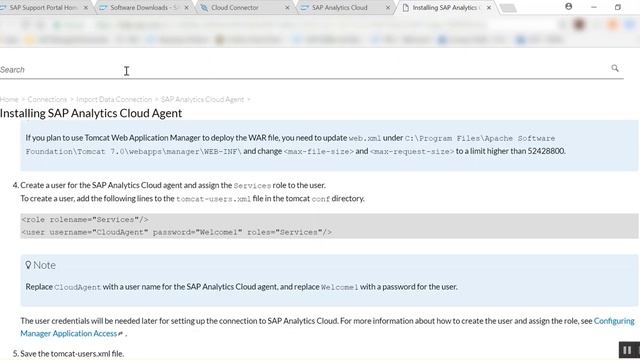Open Import Data Connection breadcrumb

click(114, 99)
